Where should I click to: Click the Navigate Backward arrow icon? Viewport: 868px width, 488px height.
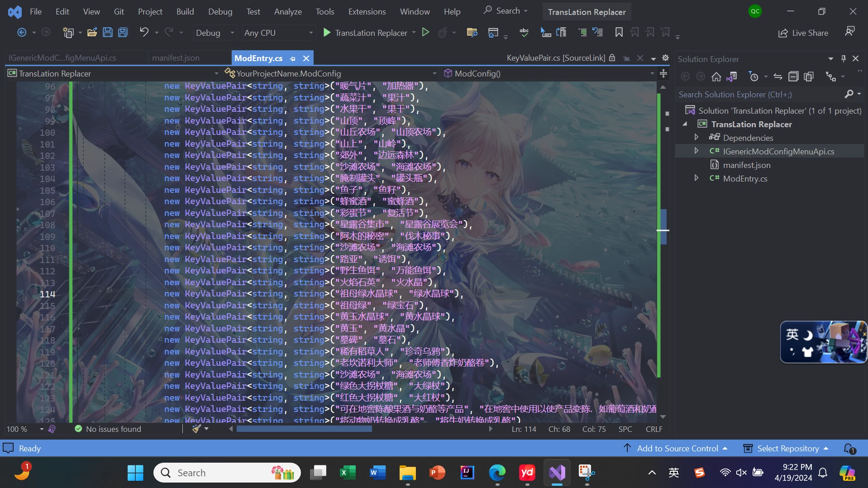click(21, 33)
